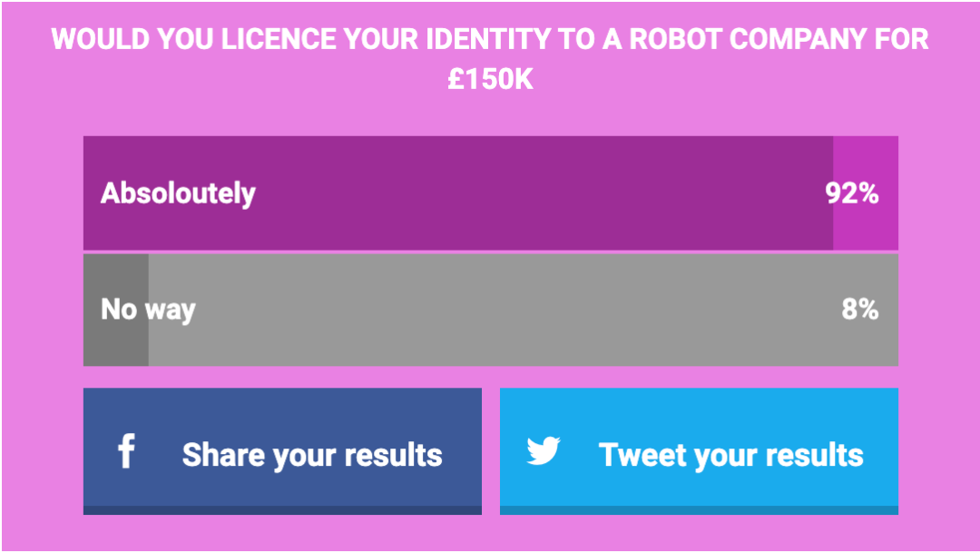
Task: Click the Twitter bird icon
Action: click(544, 450)
